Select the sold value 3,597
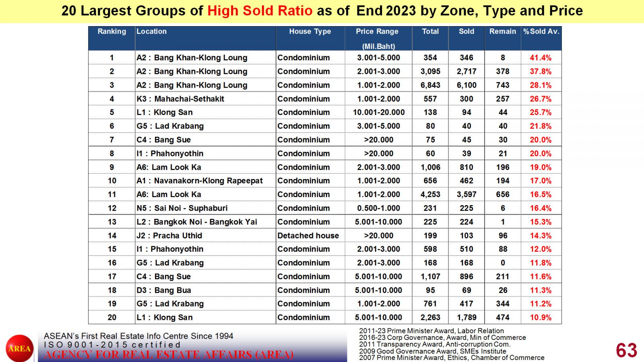 click(x=466, y=194)
